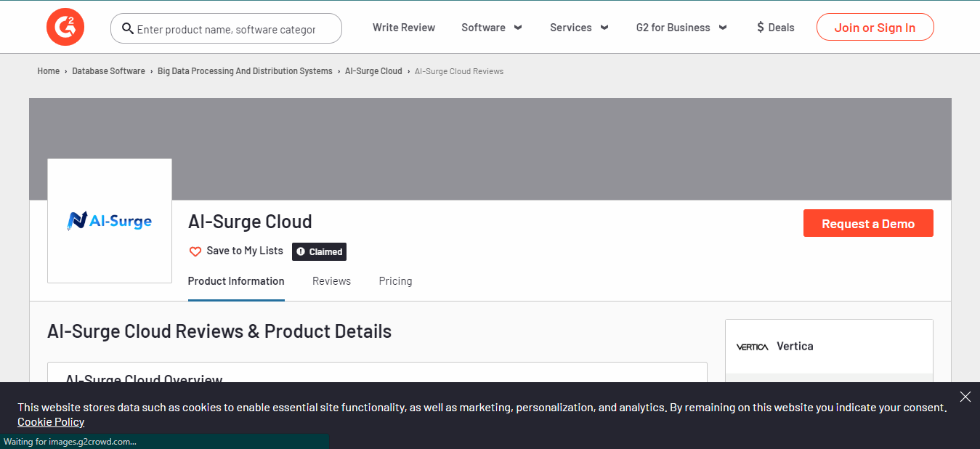Click the Claimed badge

pyautogui.click(x=320, y=251)
